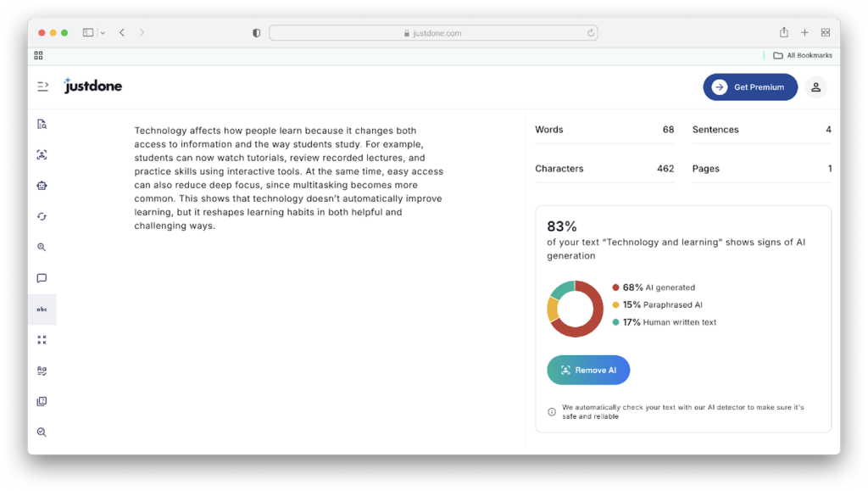The width and height of the screenshot is (868, 491).
Task: Select the active 'abc' sidebar tool
Action: click(42, 310)
